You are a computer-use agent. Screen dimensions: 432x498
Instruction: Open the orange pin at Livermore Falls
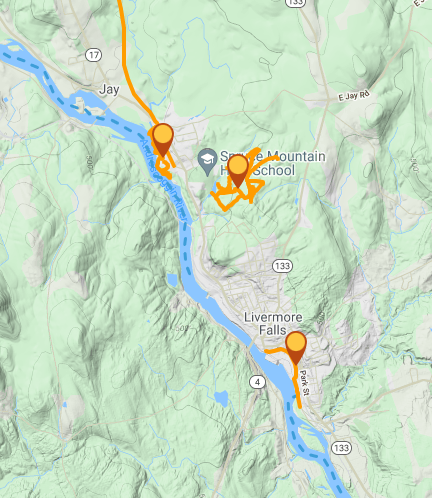(296, 347)
